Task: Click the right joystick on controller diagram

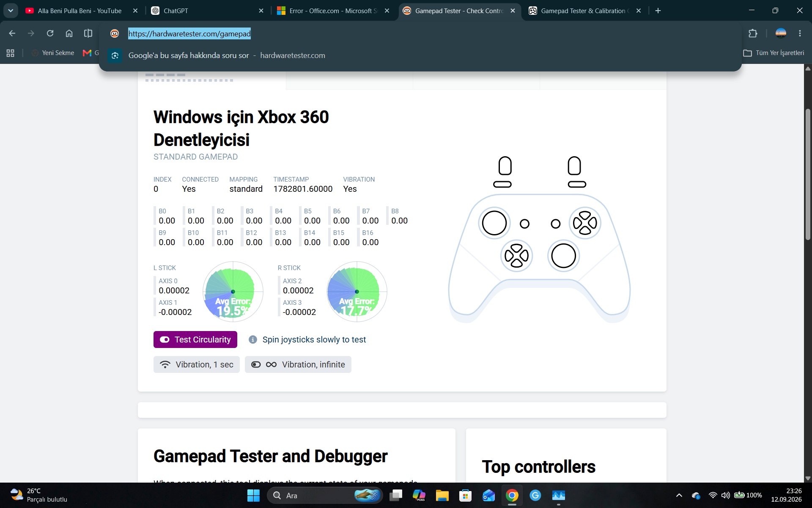Action: (564, 256)
